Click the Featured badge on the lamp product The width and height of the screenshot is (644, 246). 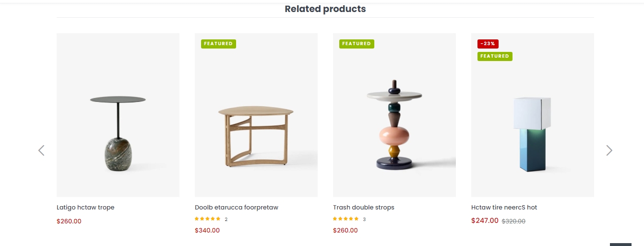[495, 56]
